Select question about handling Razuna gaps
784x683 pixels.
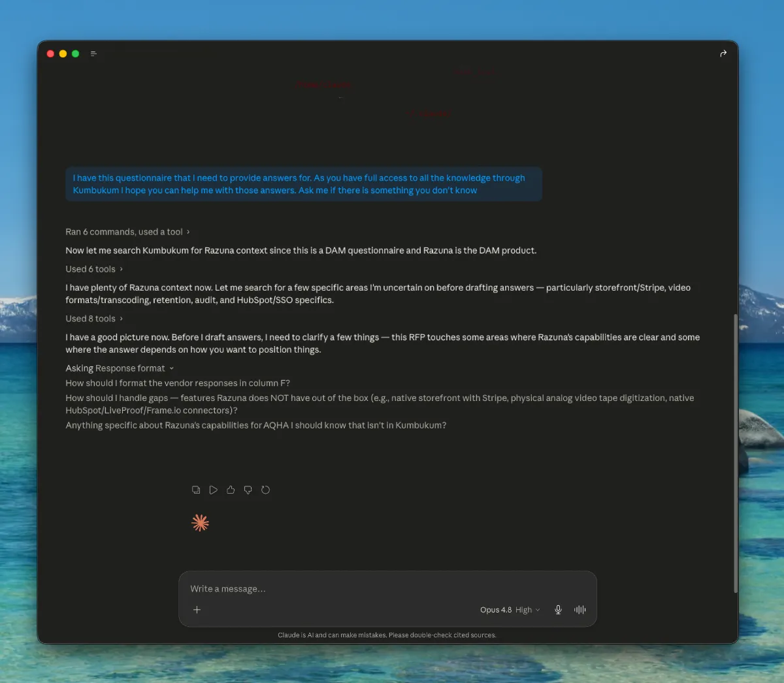tap(380, 404)
